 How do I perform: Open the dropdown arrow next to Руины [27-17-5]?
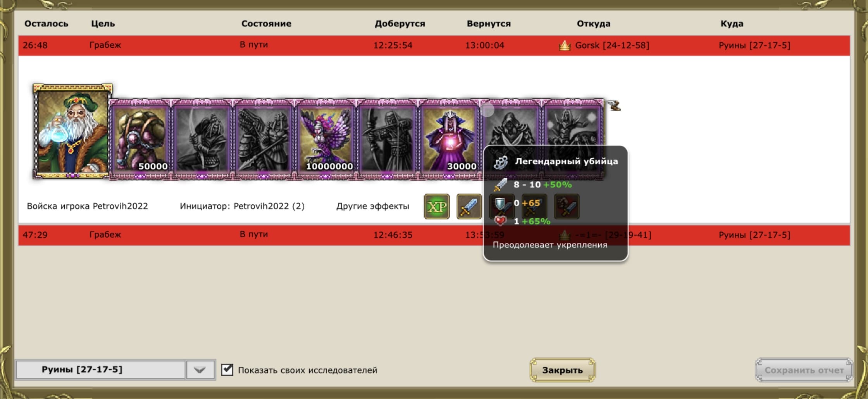[200, 370]
